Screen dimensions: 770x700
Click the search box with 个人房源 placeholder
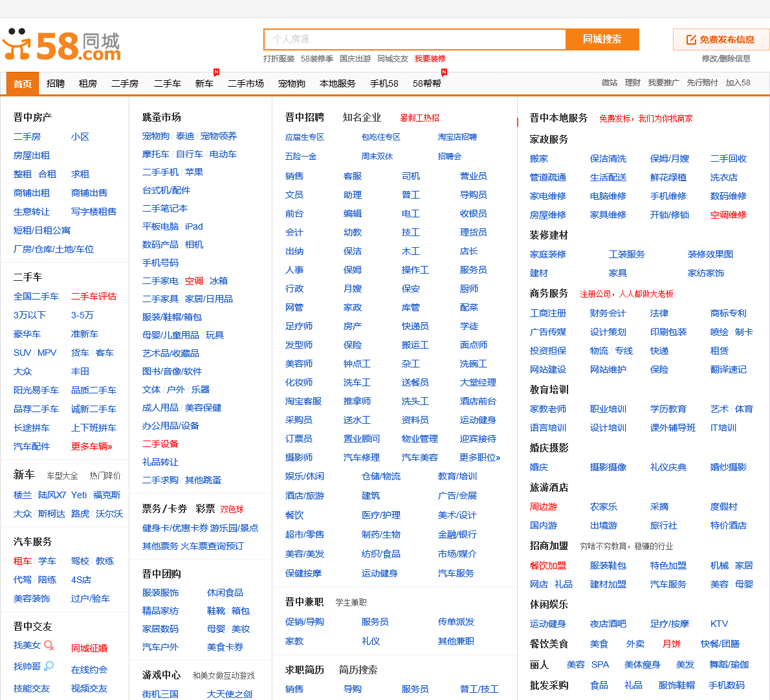[415, 39]
